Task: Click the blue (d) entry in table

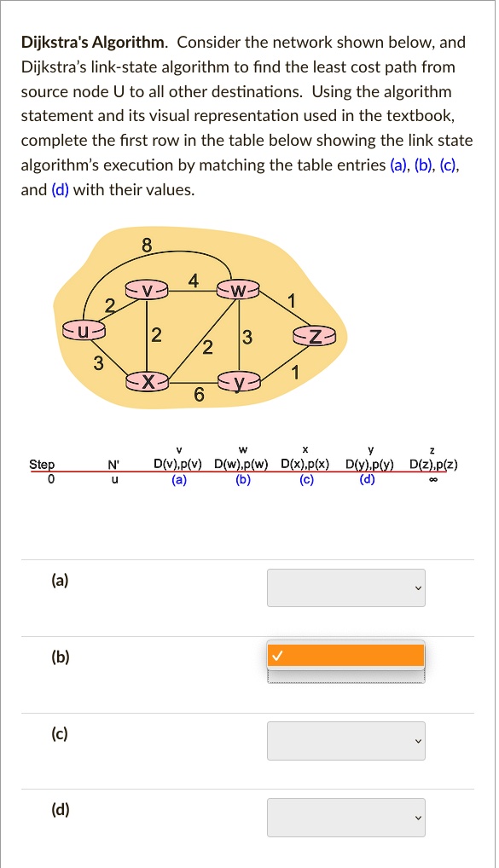Action: pos(367,480)
